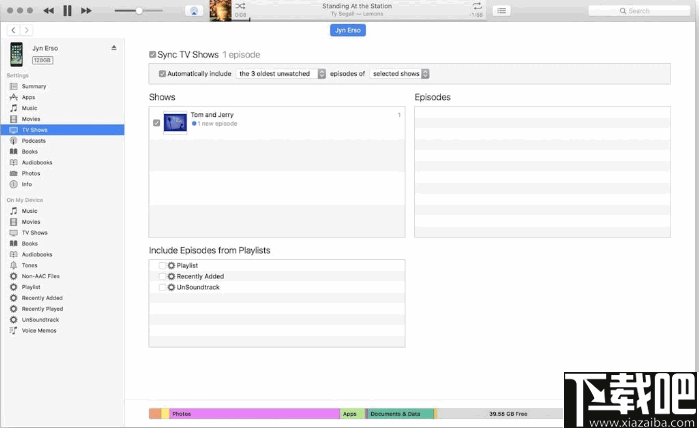Open the 'selected shows' dropdown
Image resolution: width=699 pixels, height=428 pixels.
point(399,74)
